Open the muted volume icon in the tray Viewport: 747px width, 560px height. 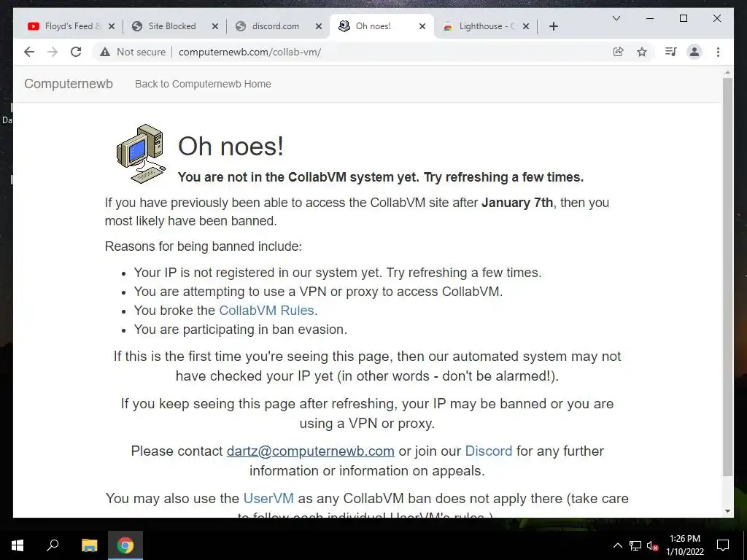tap(652, 545)
